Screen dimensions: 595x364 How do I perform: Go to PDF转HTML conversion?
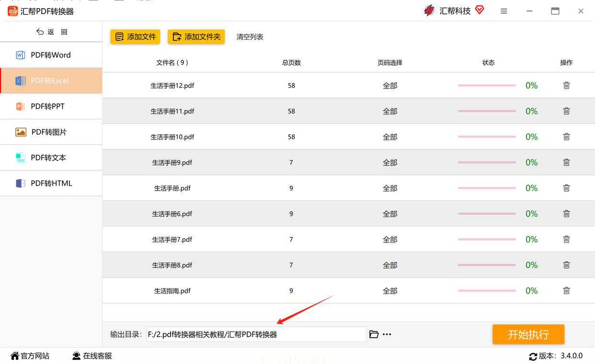pyautogui.click(x=51, y=183)
